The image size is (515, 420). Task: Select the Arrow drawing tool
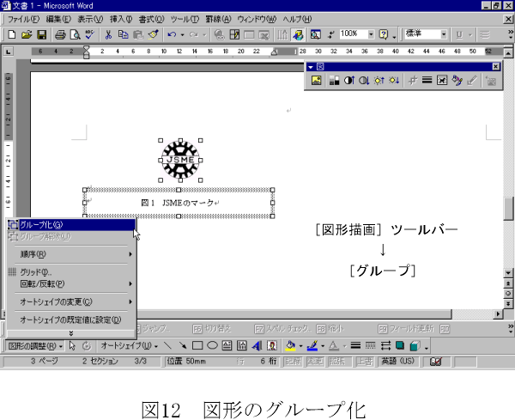[183, 346]
